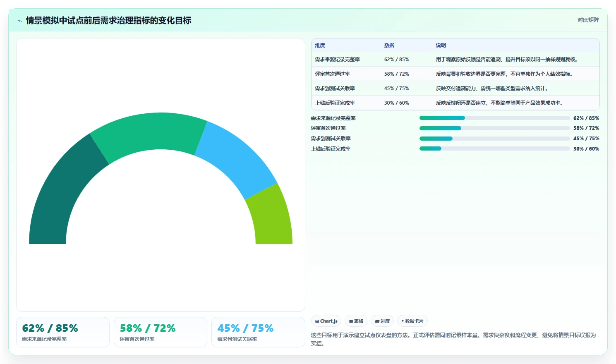
Task: Click description starting 反映交付追溯能力
Action: click(x=492, y=89)
